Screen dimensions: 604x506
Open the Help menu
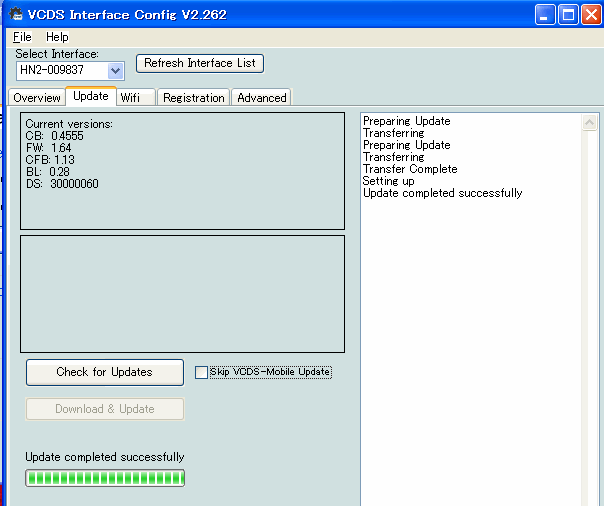click(x=57, y=37)
